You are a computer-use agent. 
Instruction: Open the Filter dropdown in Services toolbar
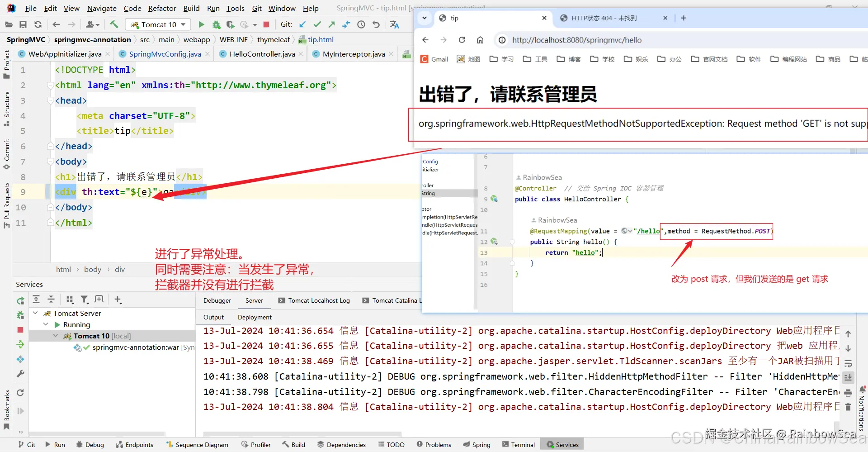coord(85,299)
